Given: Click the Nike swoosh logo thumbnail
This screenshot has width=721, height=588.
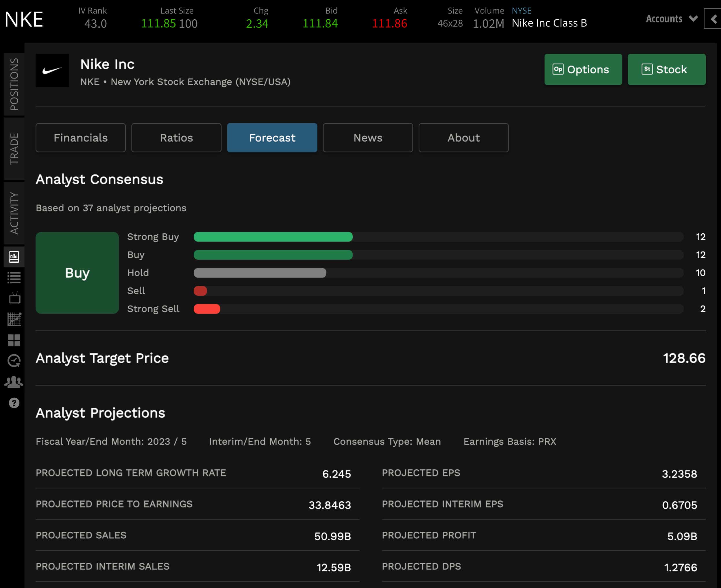Looking at the screenshot, I should [52, 70].
